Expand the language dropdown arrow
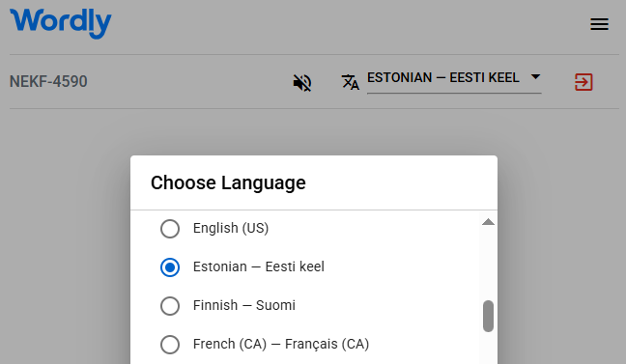This screenshot has height=364, width=626. point(535,76)
